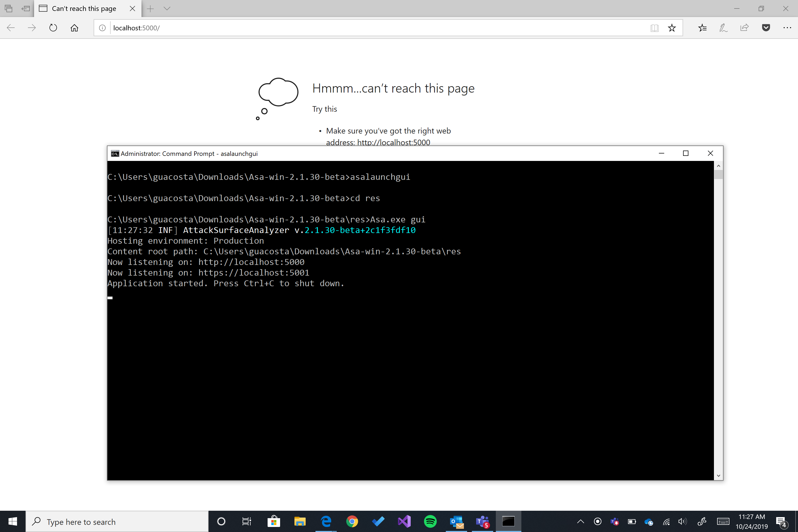Open OneDrive from the system tray
The height and width of the screenshot is (532, 798).
(649, 521)
